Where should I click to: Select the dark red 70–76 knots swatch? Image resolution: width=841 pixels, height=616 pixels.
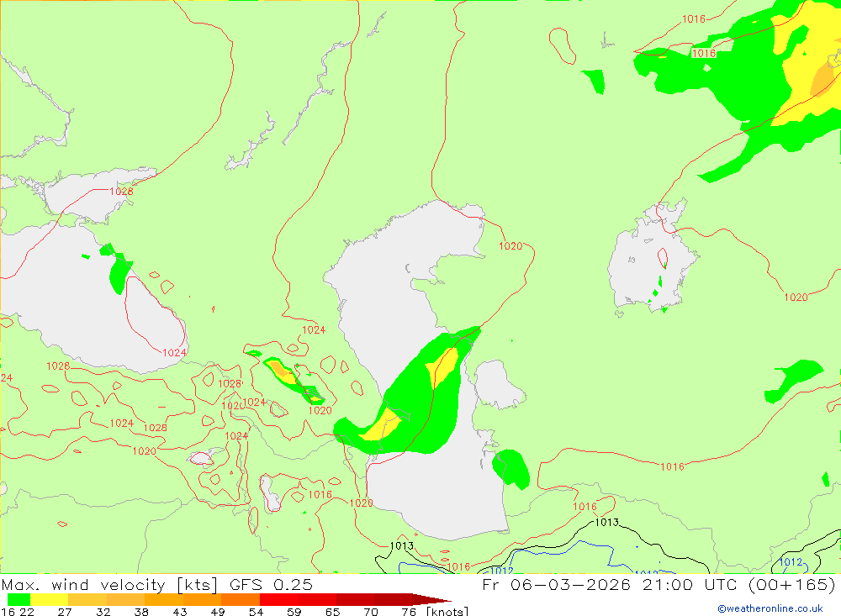coord(393,599)
